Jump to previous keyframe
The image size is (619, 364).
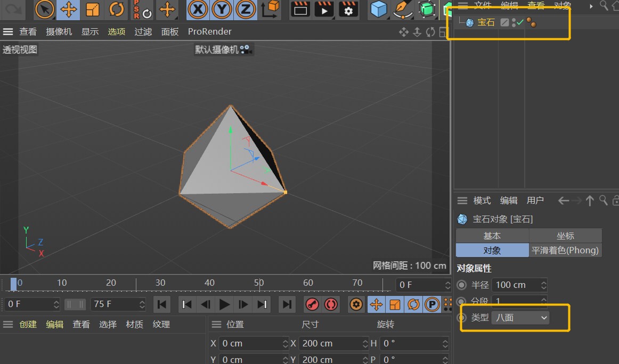pyautogui.click(x=187, y=304)
